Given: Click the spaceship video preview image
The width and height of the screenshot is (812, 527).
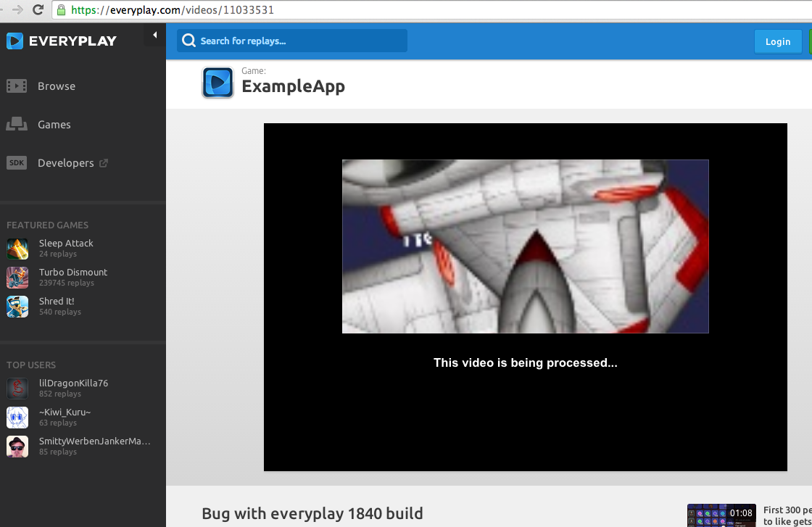Looking at the screenshot, I should [525, 246].
